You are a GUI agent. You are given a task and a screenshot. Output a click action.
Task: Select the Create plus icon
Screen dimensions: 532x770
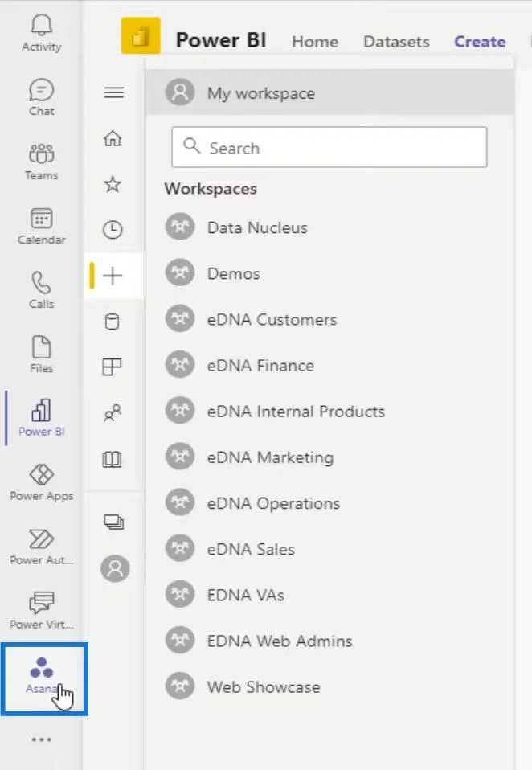[113, 276]
